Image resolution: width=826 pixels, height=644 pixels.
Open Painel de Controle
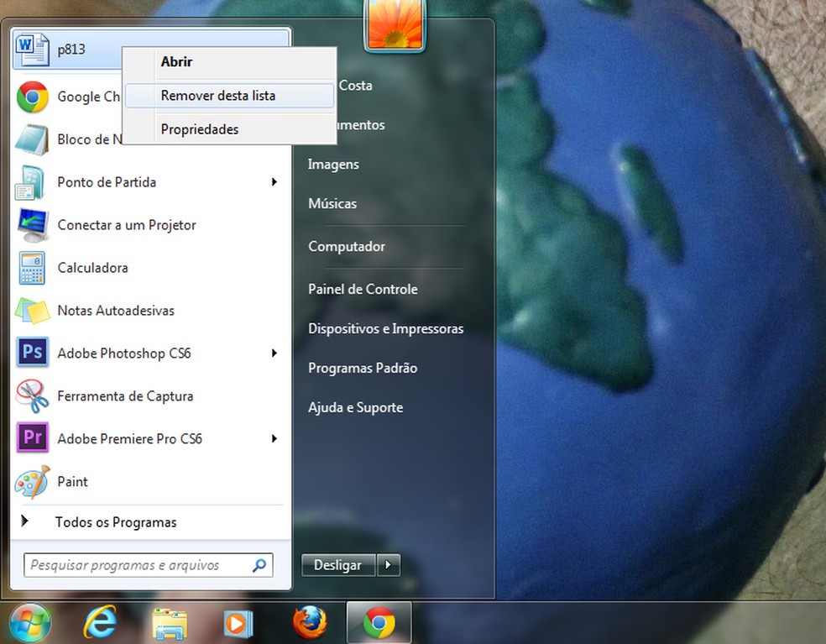tap(363, 290)
